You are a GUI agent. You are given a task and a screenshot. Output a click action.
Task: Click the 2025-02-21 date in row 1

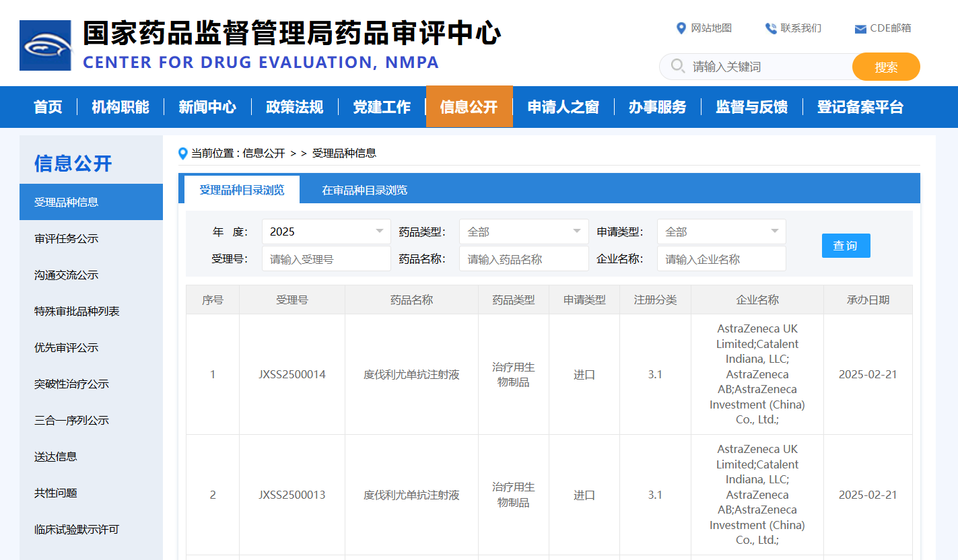(868, 374)
